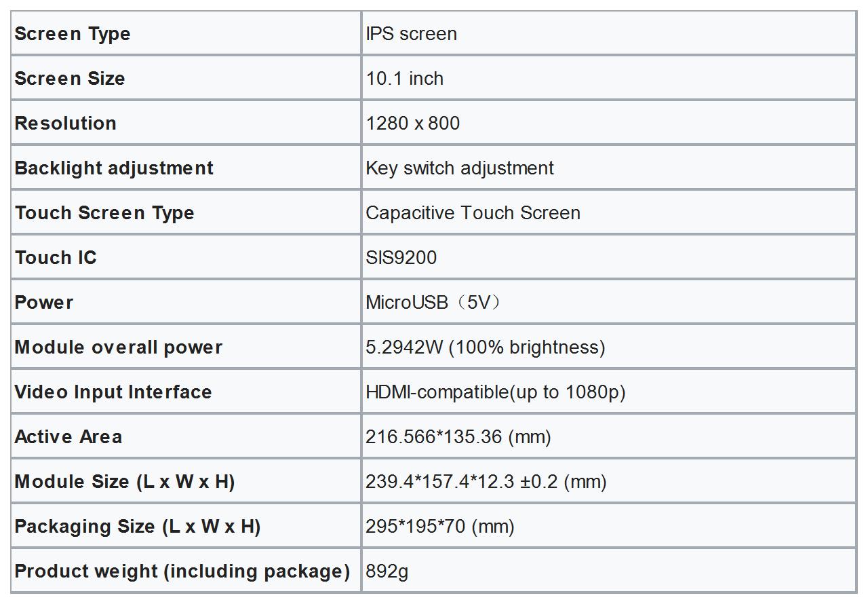The image size is (868, 604).
Task: Click the 1280 x 800 resolution value
Action: point(413,124)
